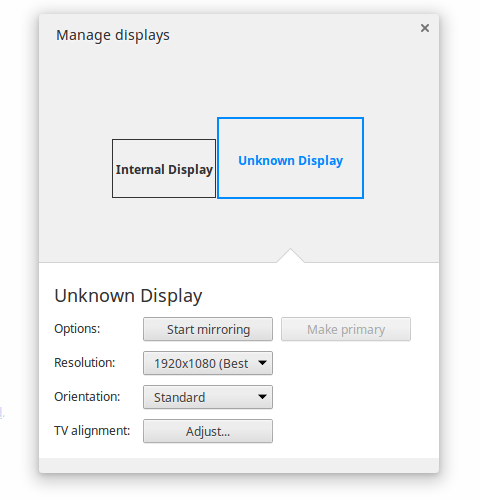Open the Resolution dropdown showing 1920x1080

pos(208,363)
